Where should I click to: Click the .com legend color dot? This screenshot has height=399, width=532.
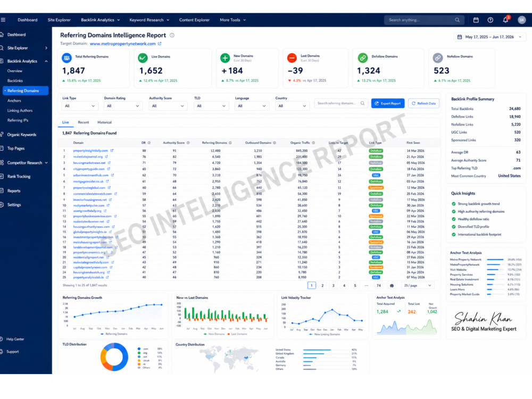(139, 349)
